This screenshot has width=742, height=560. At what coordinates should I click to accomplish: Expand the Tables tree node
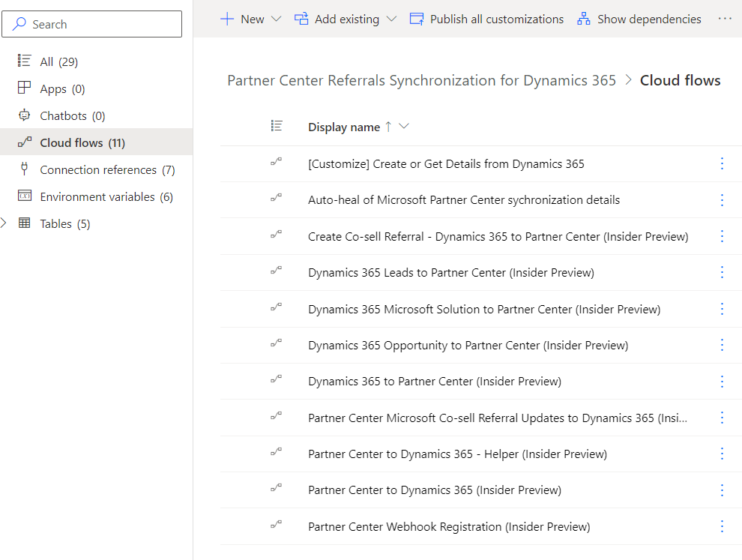pos(4,223)
